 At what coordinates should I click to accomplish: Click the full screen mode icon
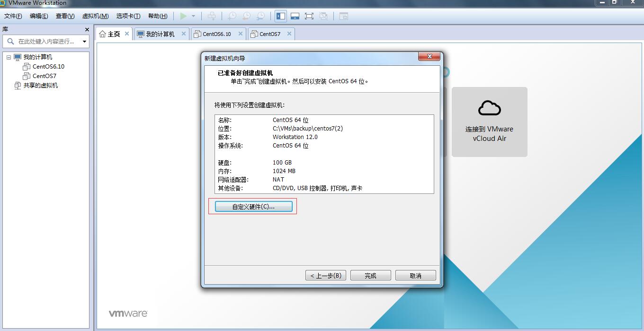(x=309, y=16)
